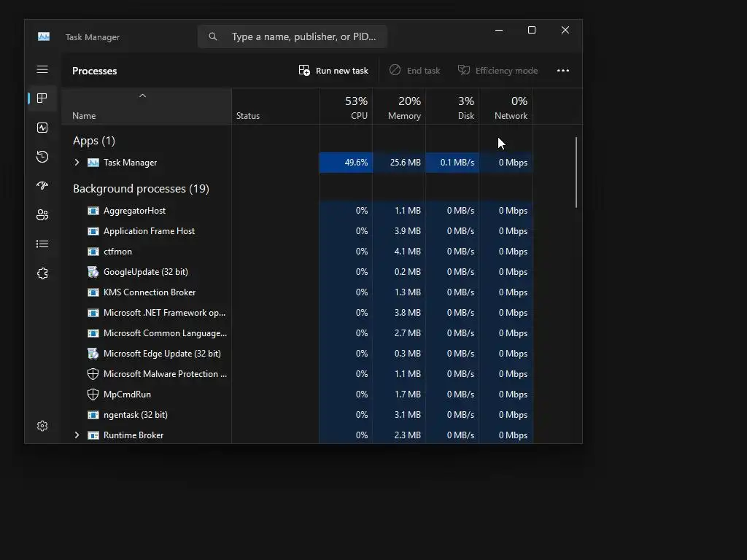Click the 3.1 MB memory value for ngentask

pos(407,415)
